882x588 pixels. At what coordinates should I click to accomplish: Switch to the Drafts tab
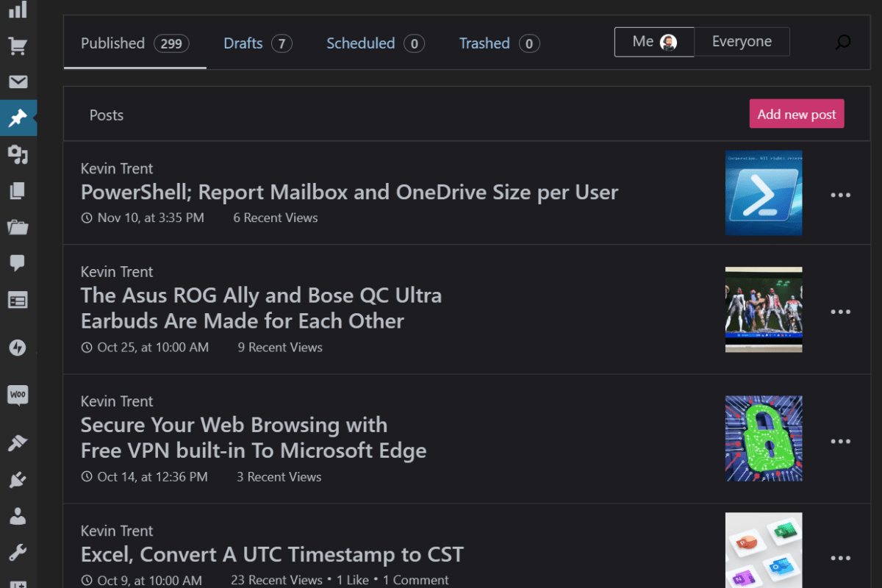coord(257,43)
